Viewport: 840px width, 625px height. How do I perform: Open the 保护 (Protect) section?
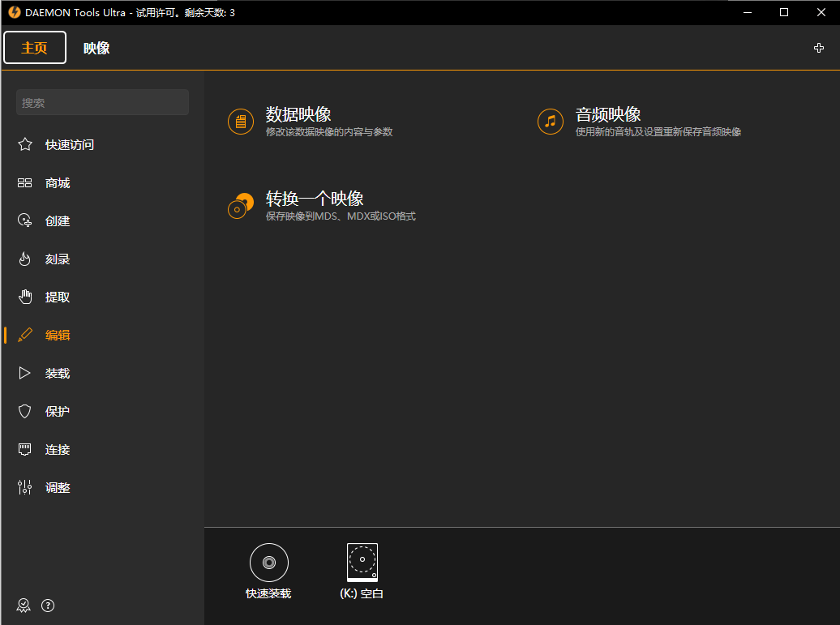pos(57,410)
